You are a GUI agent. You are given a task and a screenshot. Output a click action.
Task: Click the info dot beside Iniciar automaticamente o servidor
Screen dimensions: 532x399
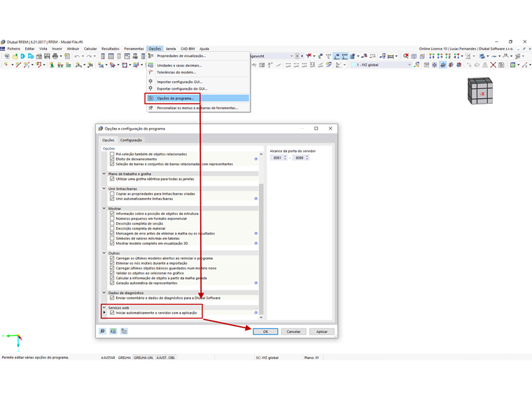pos(255,312)
